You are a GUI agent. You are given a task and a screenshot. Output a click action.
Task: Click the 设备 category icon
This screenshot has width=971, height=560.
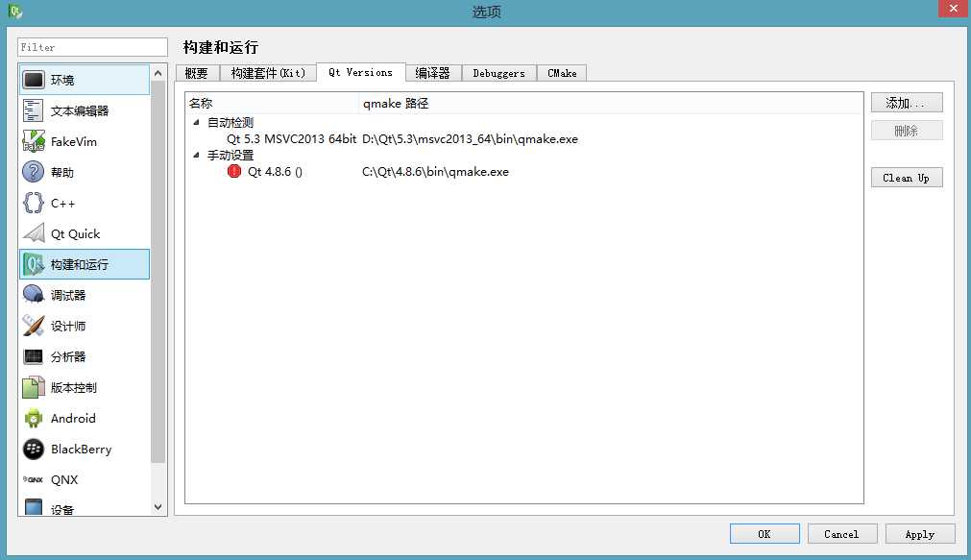pyautogui.click(x=34, y=507)
